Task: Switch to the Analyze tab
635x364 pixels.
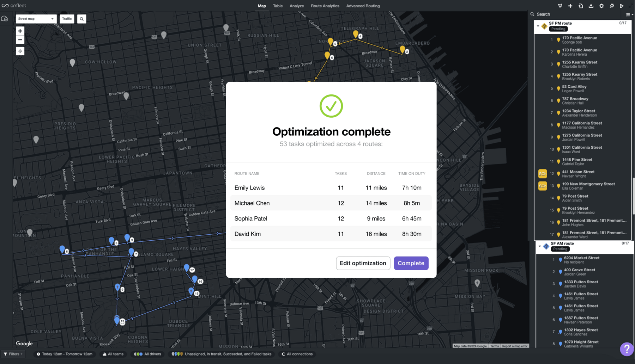Action: 297,6
